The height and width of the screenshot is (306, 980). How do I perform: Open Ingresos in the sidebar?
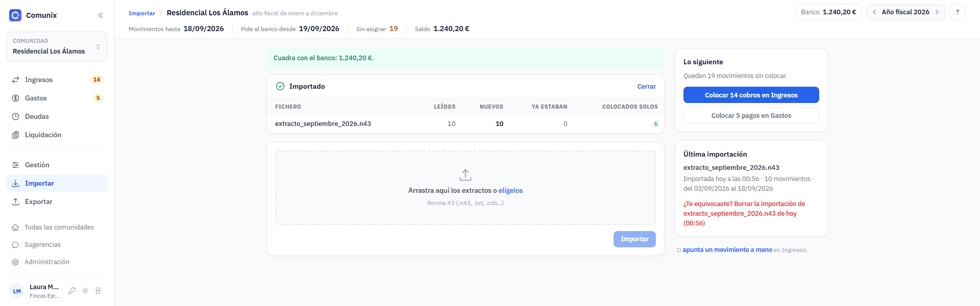57,80
